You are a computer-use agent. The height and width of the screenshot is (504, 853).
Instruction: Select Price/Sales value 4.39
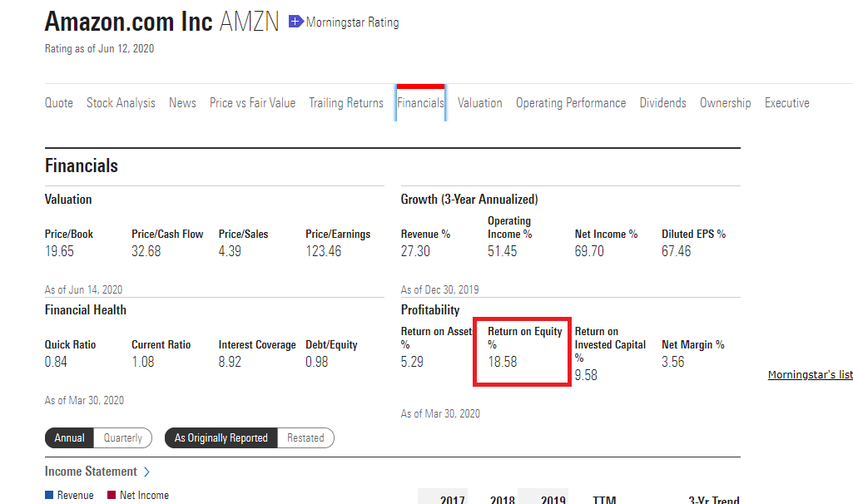(x=230, y=251)
